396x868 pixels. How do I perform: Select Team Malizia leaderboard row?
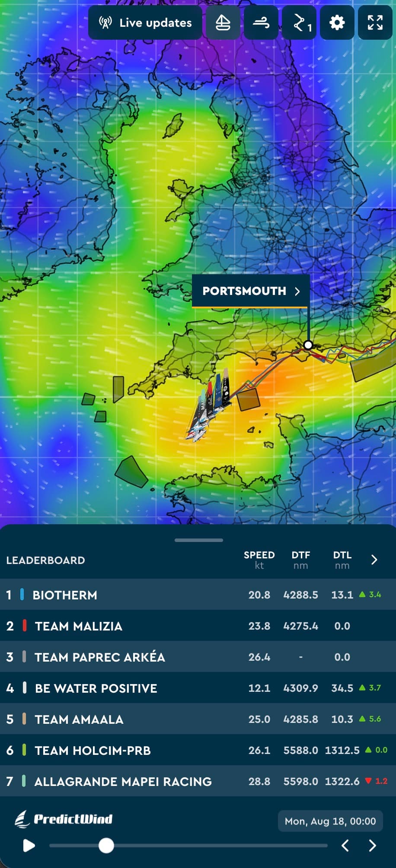(198, 626)
